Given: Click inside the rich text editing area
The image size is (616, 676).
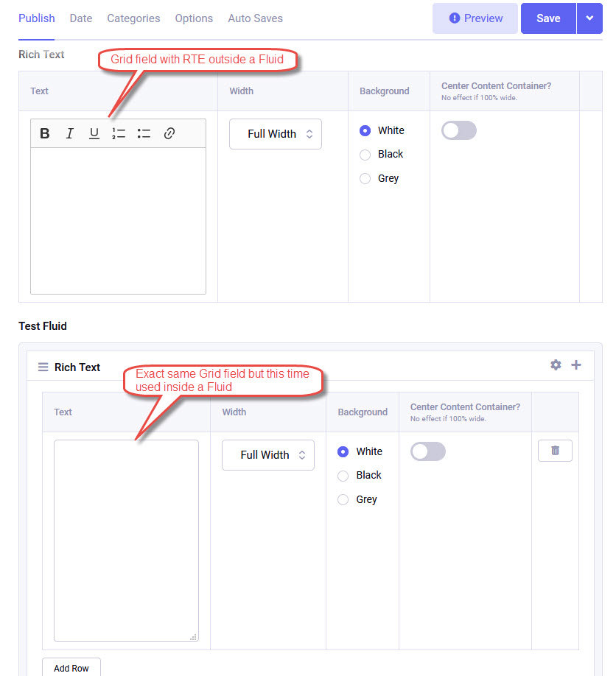Looking at the screenshot, I should [118, 221].
